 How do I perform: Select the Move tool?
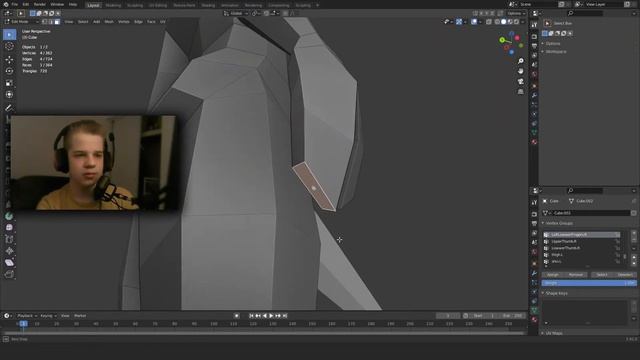[9, 59]
